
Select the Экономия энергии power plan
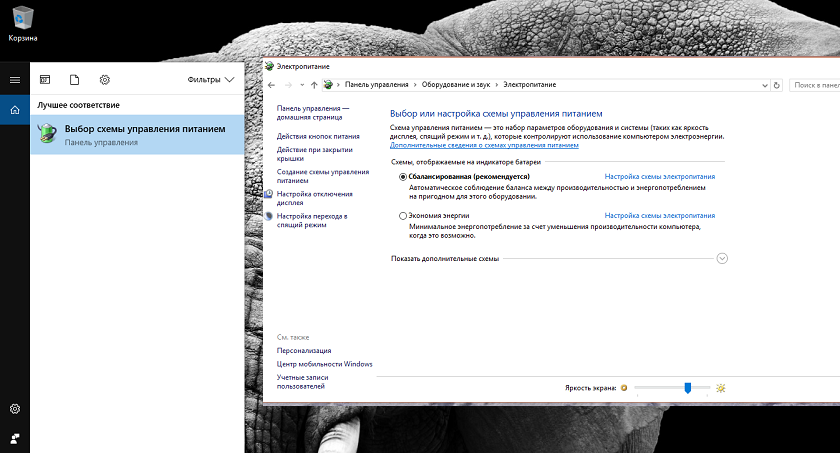[x=403, y=215]
